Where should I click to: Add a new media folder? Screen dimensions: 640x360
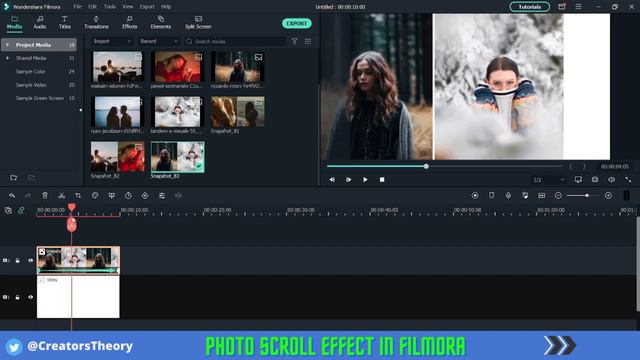click(14, 178)
